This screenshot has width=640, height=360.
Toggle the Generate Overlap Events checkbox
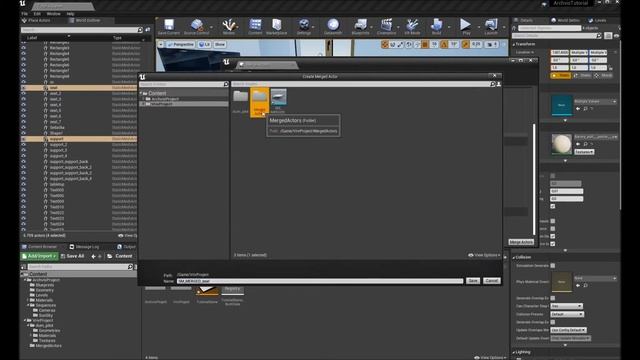point(553,298)
